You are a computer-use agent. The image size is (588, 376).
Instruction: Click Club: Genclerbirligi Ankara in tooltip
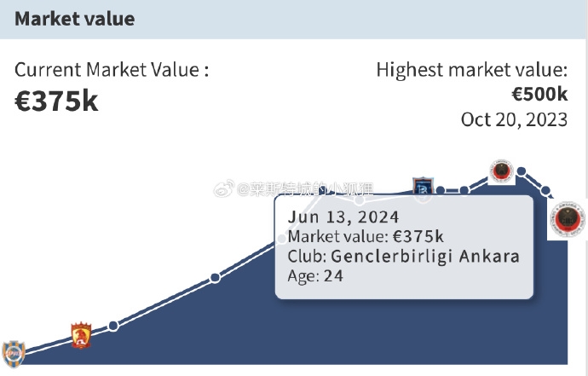[x=403, y=257]
